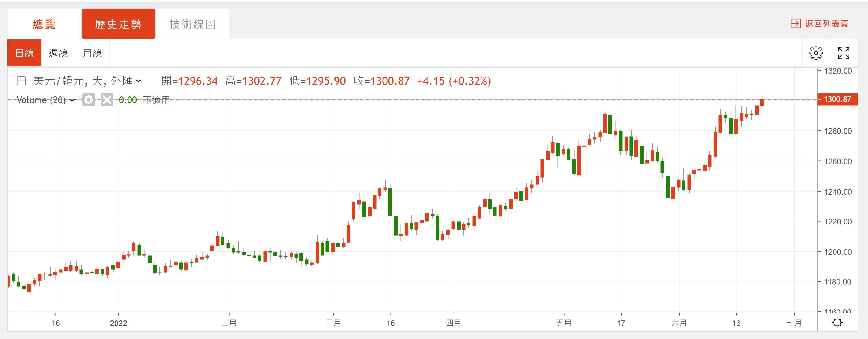The image size is (868, 339).
Task: Switch to daily 日線 interval
Action: (24, 53)
